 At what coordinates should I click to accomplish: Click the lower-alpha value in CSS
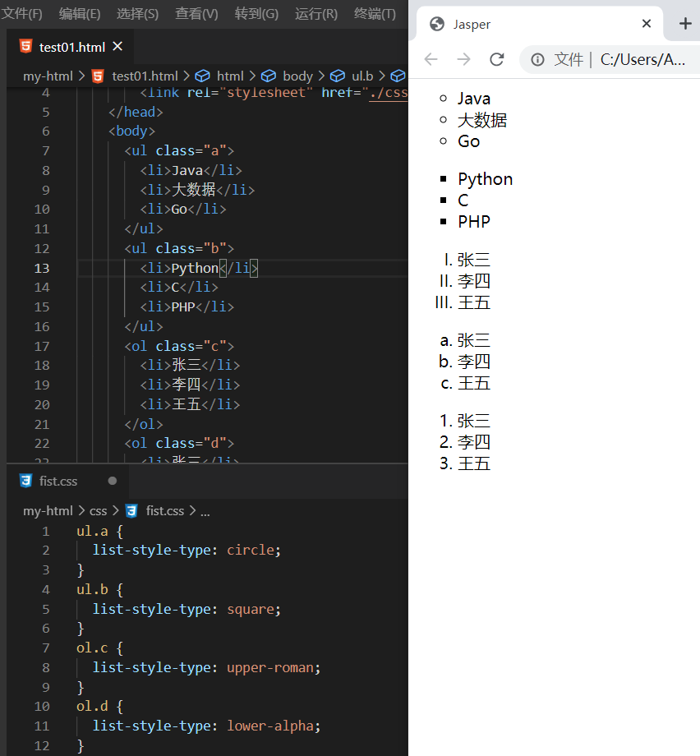[x=270, y=726]
